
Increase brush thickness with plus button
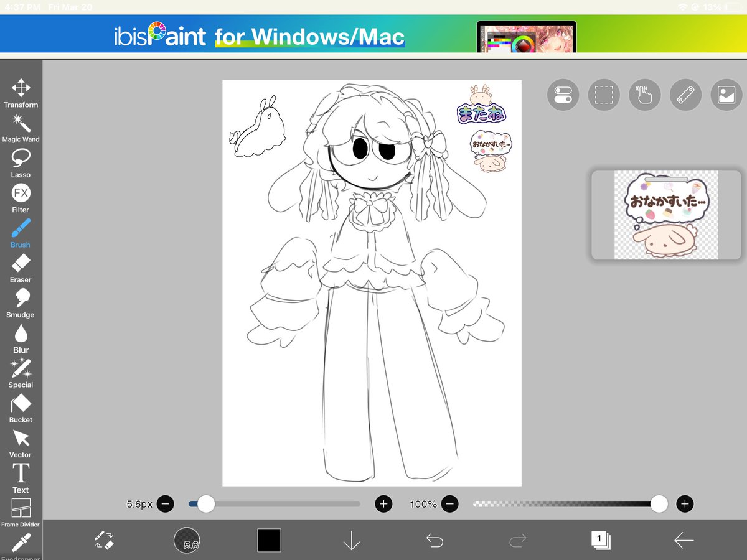coord(383,504)
